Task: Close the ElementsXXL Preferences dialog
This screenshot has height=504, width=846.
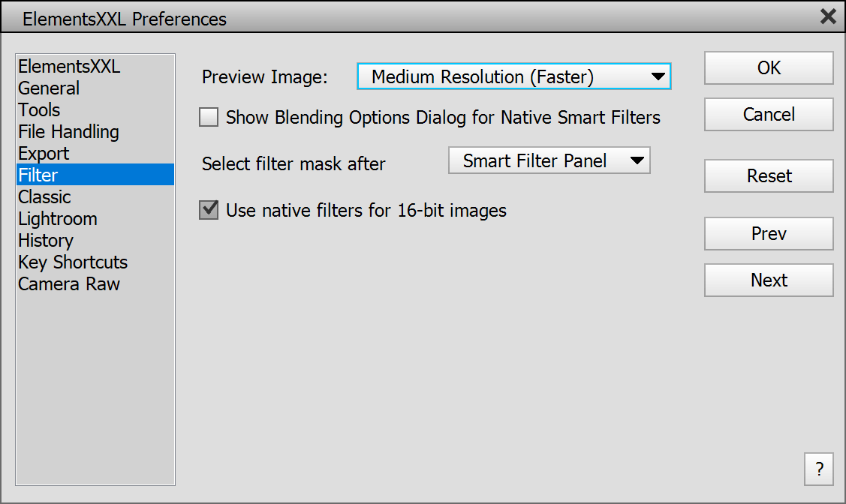Action: [x=828, y=16]
